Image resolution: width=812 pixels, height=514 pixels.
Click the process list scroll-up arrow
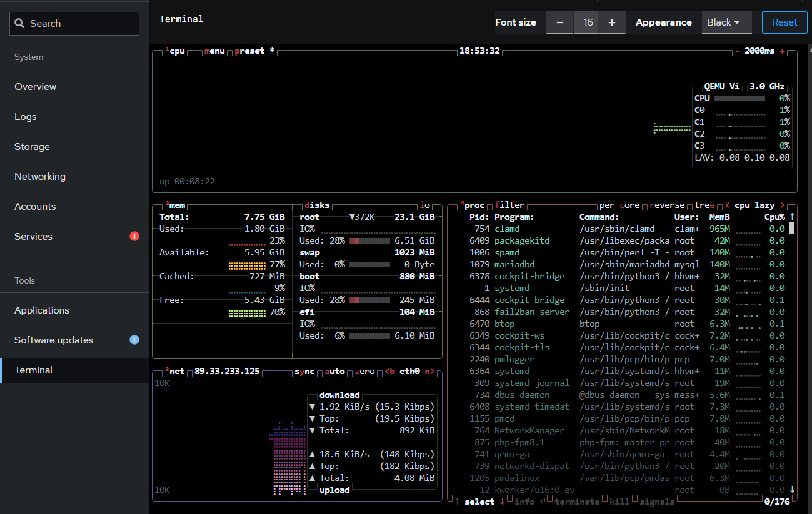[x=792, y=217]
